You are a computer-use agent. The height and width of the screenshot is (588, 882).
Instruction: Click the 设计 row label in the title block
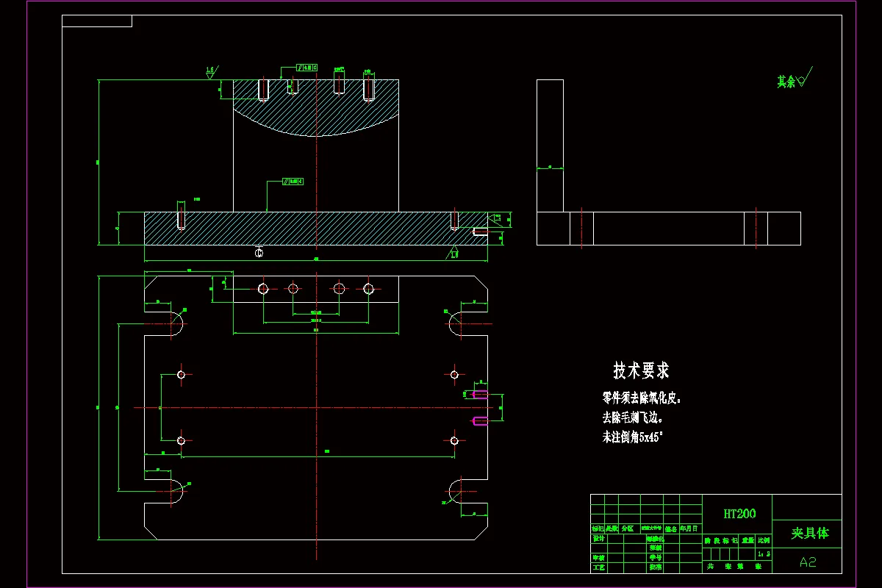[x=598, y=537]
